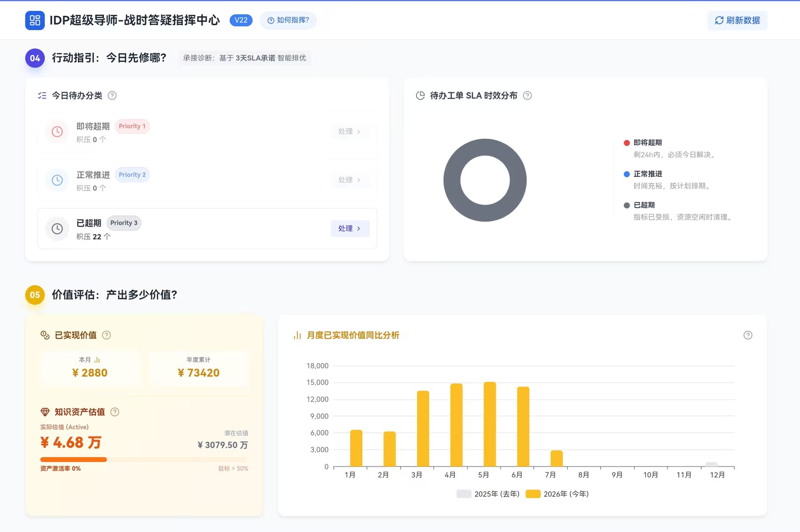Click the help icon beside 已实现价值
The width and height of the screenshot is (800, 532).
tap(106, 335)
